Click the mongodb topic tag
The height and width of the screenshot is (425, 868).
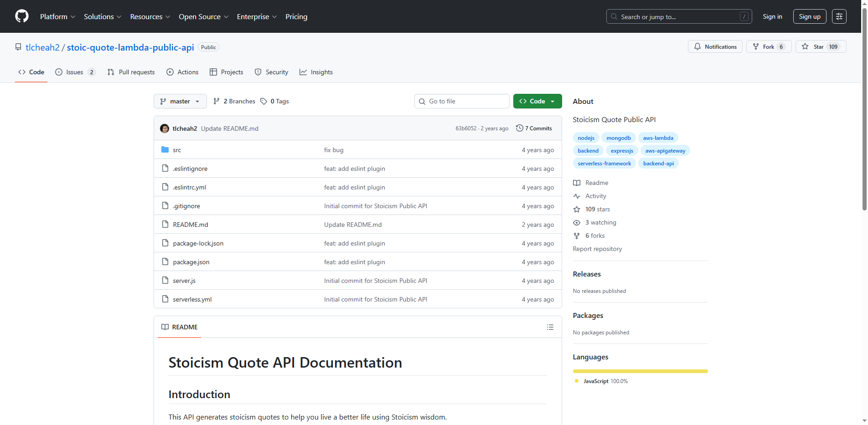pyautogui.click(x=619, y=138)
